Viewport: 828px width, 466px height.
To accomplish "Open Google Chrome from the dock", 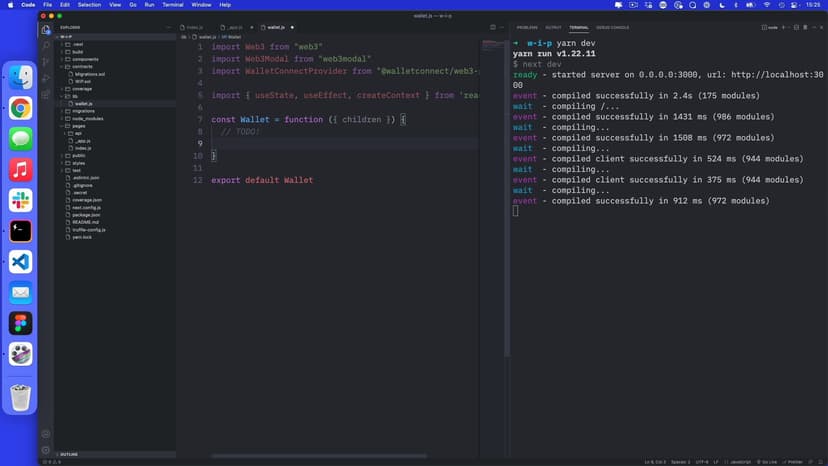I will coord(20,108).
